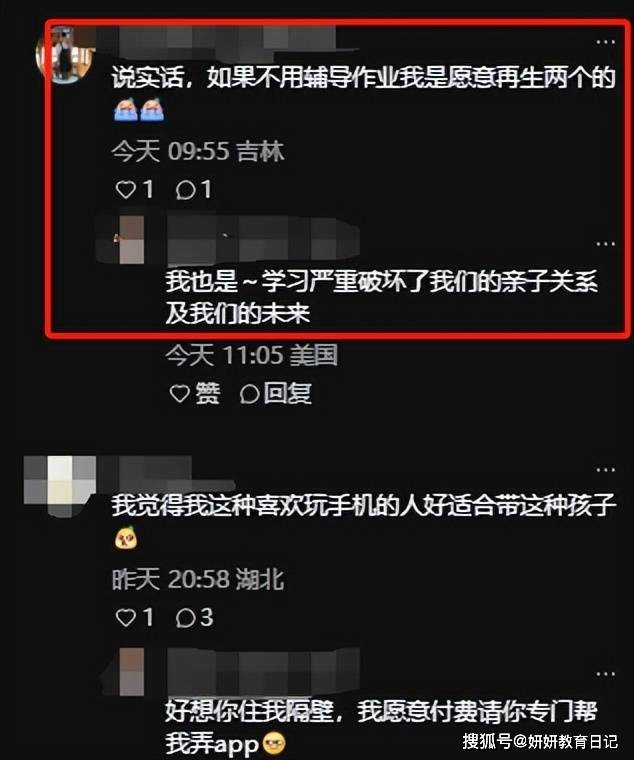The width and height of the screenshot is (634, 760).
Task: Open three-dot menu on the Hubei comment
Action: point(605,470)
